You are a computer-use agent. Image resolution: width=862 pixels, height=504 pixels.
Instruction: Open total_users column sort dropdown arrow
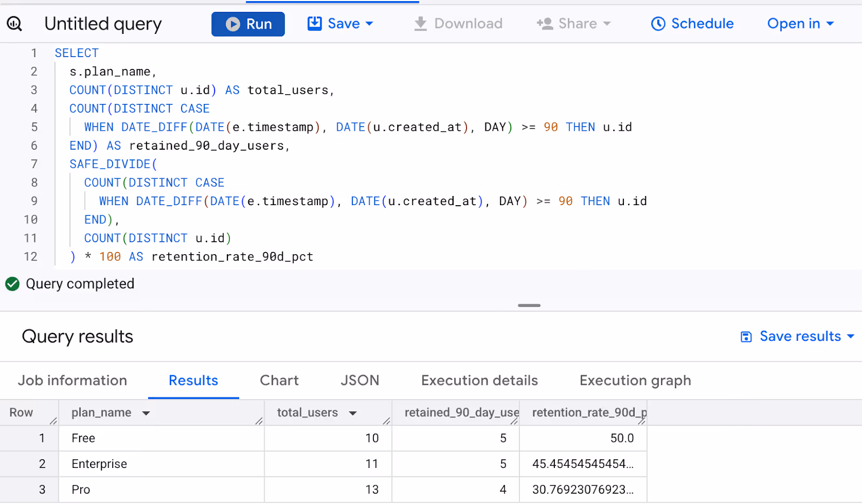pos(353,414)
